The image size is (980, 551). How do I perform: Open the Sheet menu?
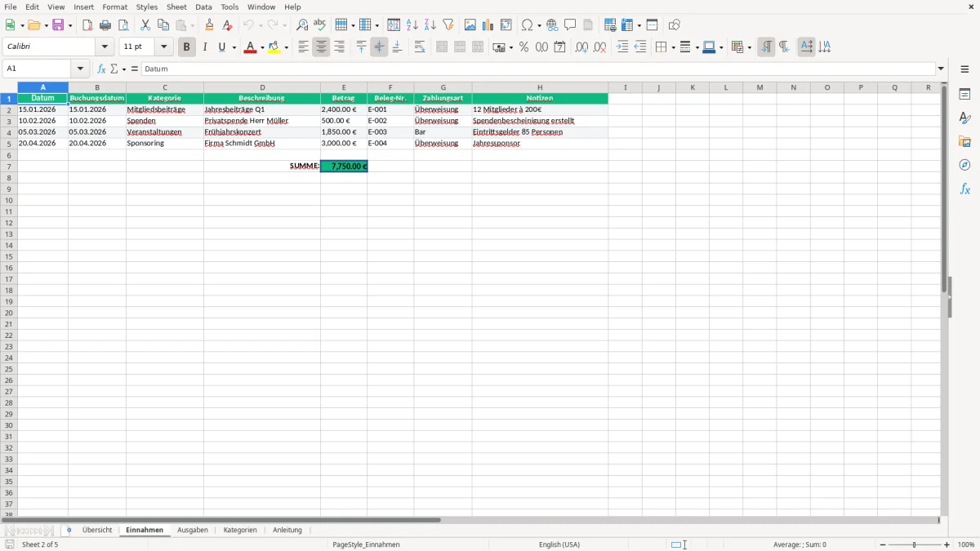pos(176,7)
